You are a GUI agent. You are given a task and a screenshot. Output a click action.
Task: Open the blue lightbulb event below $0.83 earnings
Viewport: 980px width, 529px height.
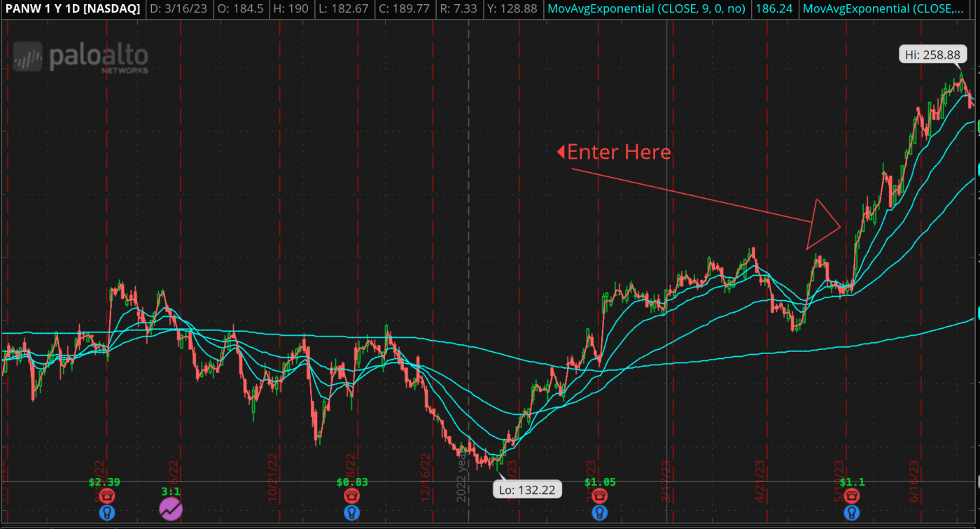point(352,513)
